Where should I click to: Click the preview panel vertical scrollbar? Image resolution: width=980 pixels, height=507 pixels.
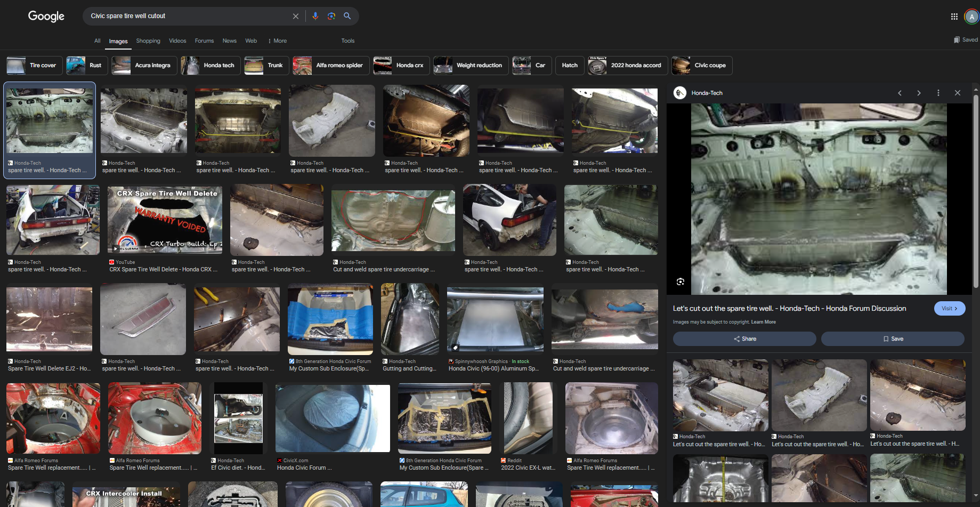tap(976, 192)
